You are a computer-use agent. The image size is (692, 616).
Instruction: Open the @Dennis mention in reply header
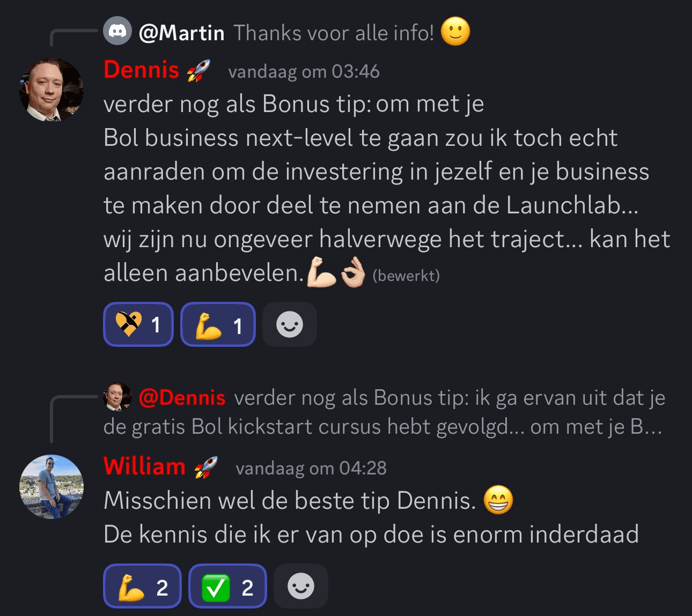click(x=182, y=398)
